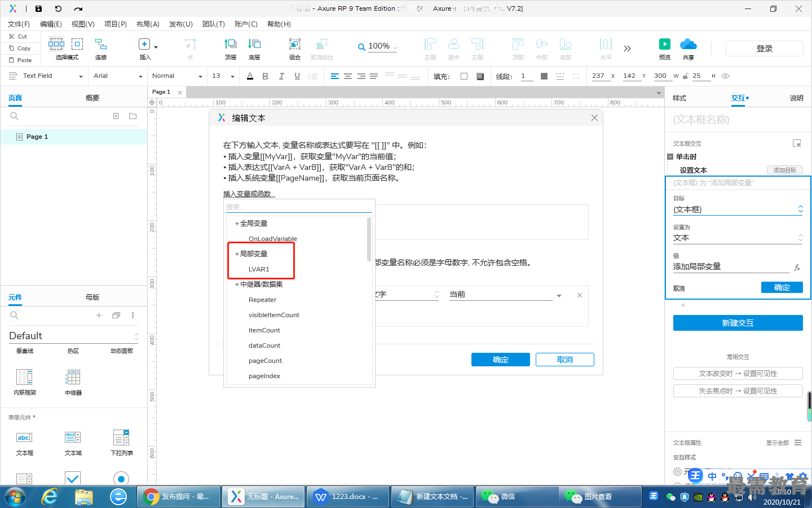Collapse the 局部变量 group

click(237, 254)
